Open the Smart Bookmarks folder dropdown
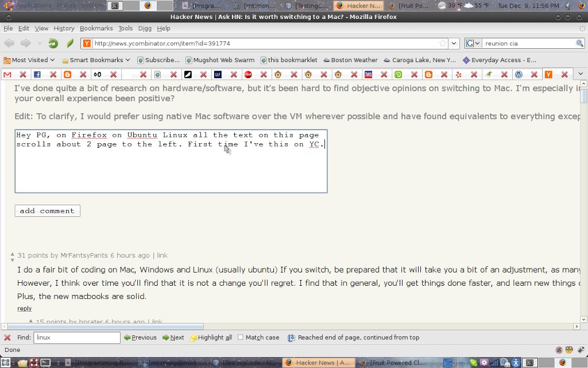 (95, 60)
